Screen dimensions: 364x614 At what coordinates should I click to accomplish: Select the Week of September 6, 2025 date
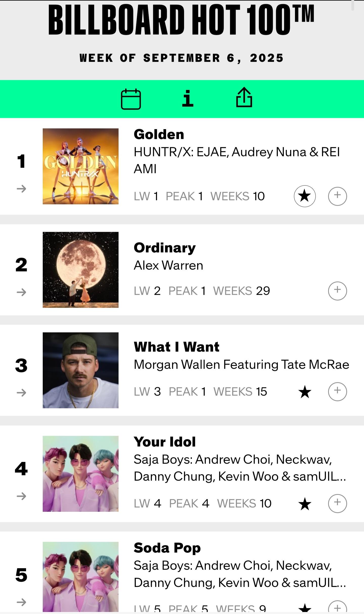181,58
